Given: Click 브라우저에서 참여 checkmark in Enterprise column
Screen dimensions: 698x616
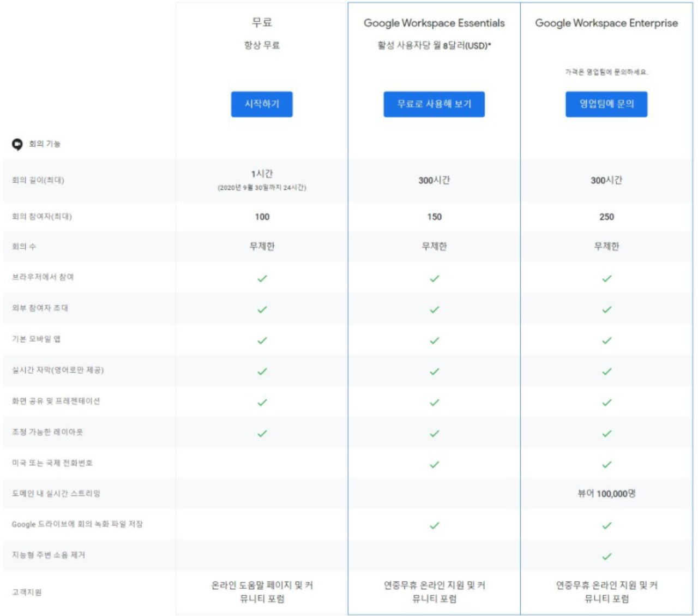Looking at the screenshot, I should pos(606,278).
